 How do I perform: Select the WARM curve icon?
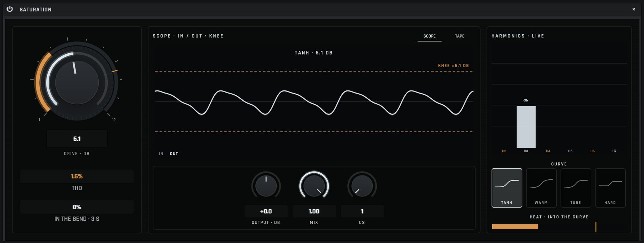541,188
